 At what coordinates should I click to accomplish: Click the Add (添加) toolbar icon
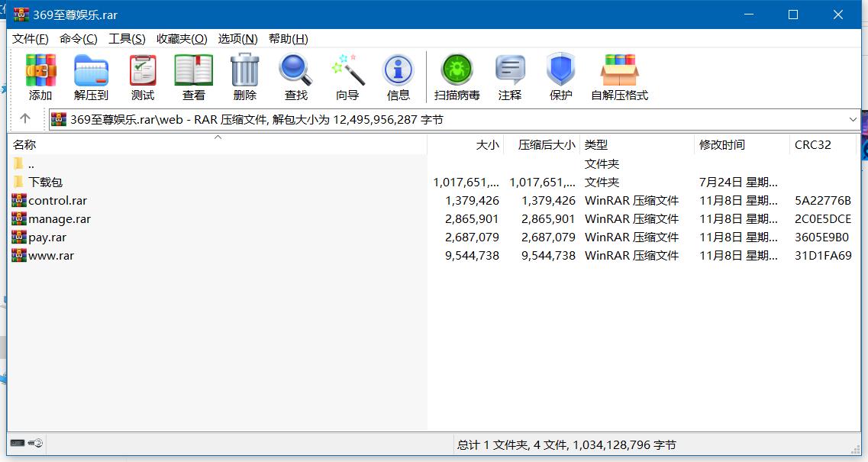click(x=40, y=77)
